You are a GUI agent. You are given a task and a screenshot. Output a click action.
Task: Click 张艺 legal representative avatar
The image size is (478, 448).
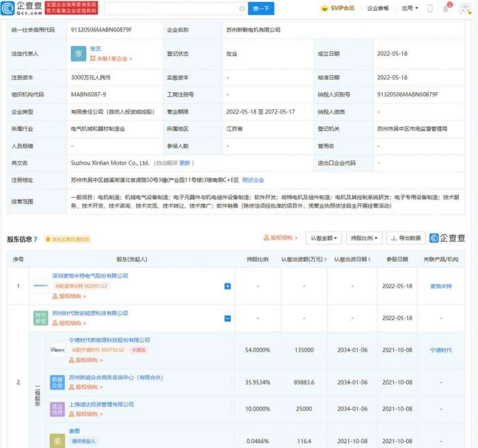point(79,53)
